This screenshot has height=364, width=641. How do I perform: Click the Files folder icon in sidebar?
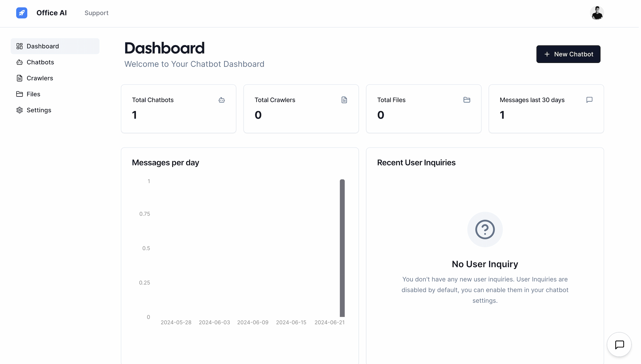click(x=19, y=94)
